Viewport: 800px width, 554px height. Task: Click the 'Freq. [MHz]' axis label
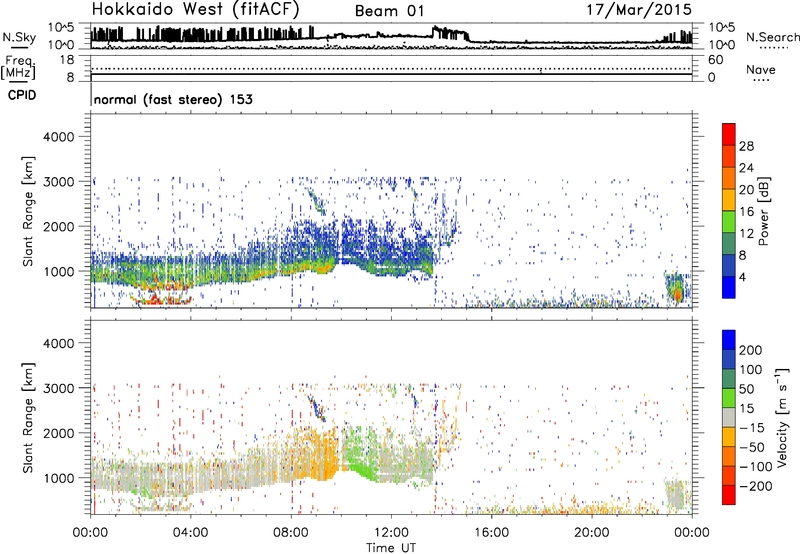(18, 68)
